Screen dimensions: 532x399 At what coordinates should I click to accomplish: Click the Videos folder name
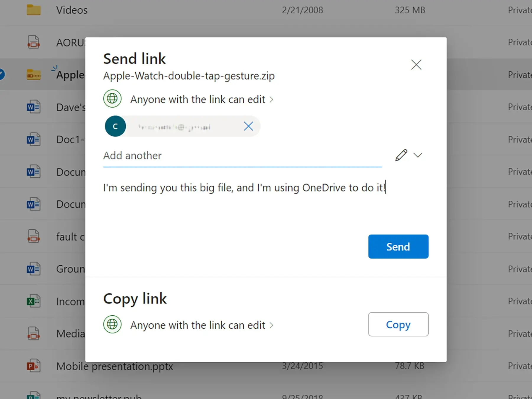pos(72,10)
